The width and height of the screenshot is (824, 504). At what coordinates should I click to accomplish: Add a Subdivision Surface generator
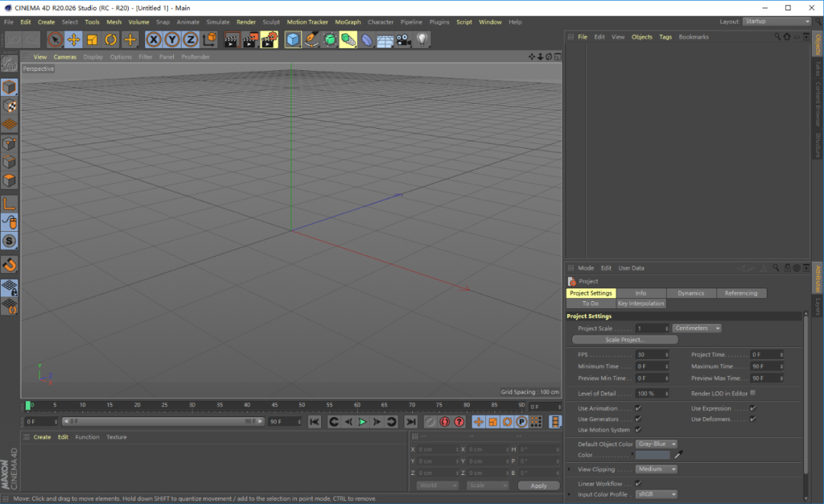coord(330,40)
